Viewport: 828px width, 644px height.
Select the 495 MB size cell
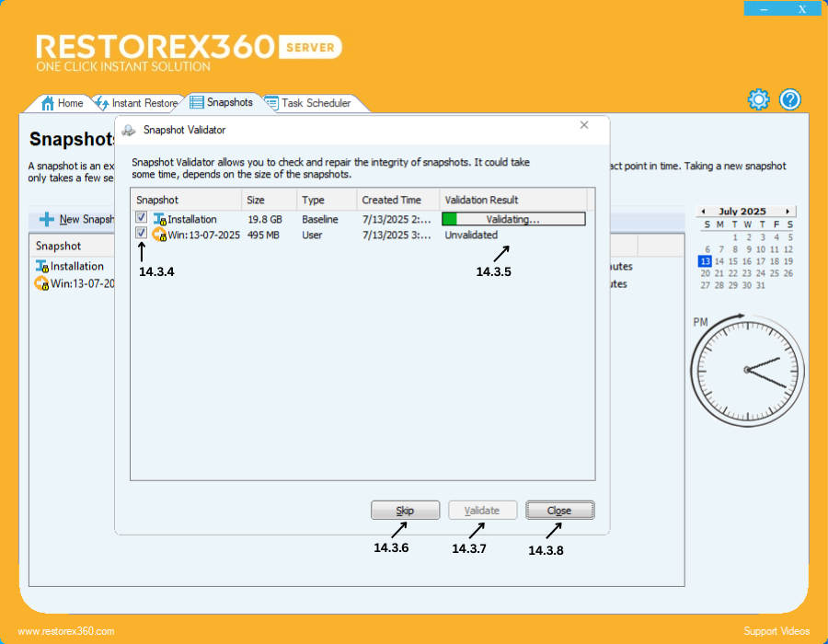263,235
